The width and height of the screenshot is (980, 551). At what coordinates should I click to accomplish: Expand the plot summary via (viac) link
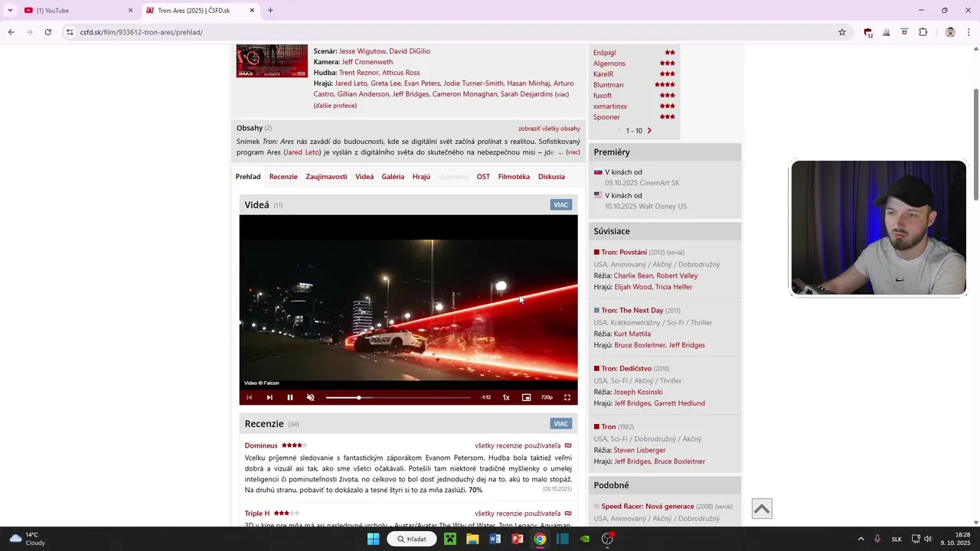pos(573,152)
